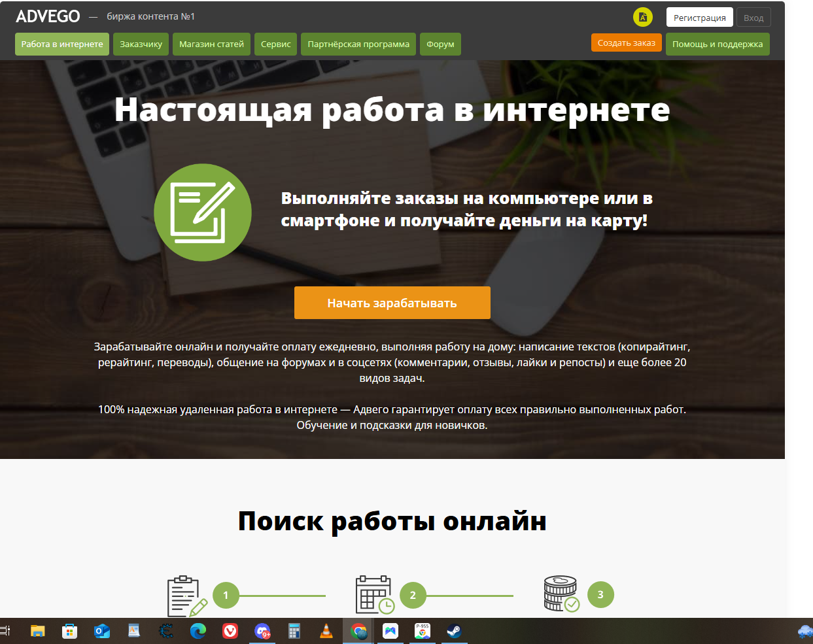This screenshot has width=813, height=644.
Task: Click the orange Создать заказ button
Action: pyautogui.click(x=627, y=42)
